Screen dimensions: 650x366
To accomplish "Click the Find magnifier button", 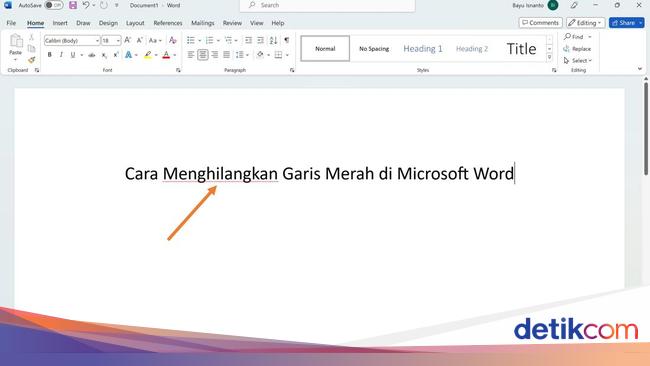I will 574,37.
